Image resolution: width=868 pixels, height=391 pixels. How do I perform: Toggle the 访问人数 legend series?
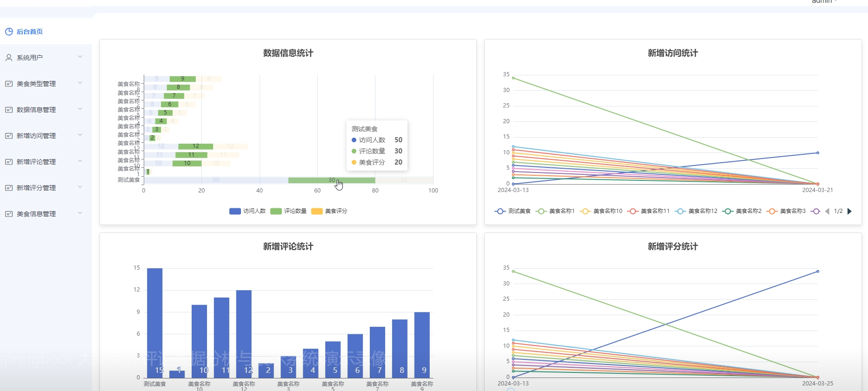coord(247,211)
